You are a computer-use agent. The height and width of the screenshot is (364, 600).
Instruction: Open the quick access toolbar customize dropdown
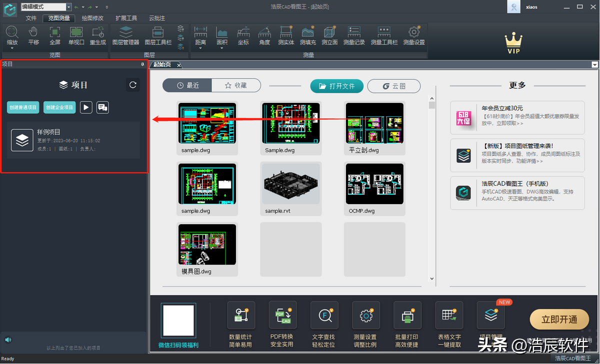pos(107,7)
